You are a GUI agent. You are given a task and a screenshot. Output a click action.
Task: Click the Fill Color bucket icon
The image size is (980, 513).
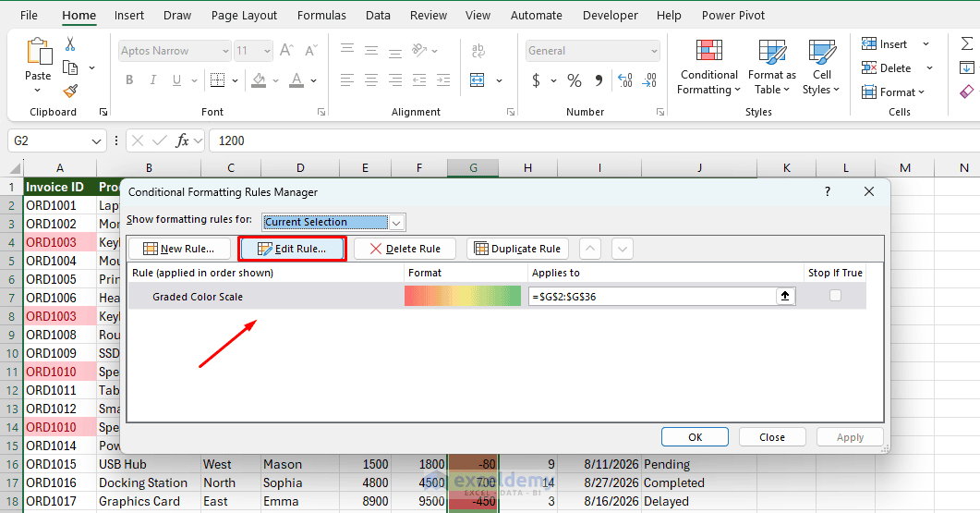coord(259,80)
